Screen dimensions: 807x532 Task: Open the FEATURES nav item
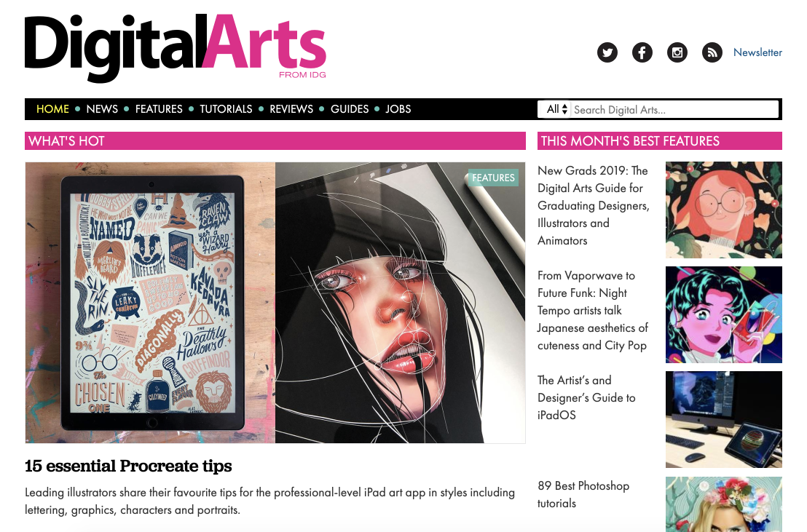(x=159, y=109)
